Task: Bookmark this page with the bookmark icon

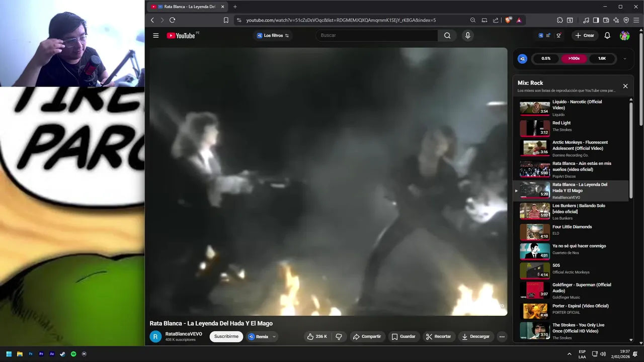Action: coord(226,20)
